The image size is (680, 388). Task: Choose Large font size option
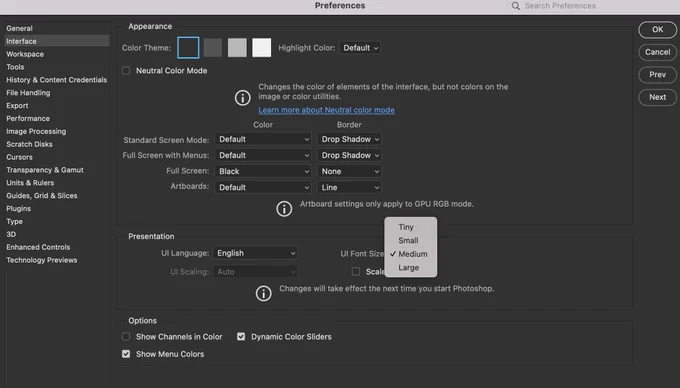click(411, 267)
